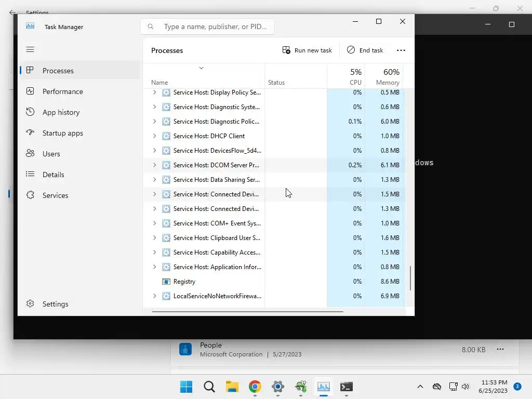532x399 pixels.
Task: Click the Registry process icon
Action: (166, 282)
